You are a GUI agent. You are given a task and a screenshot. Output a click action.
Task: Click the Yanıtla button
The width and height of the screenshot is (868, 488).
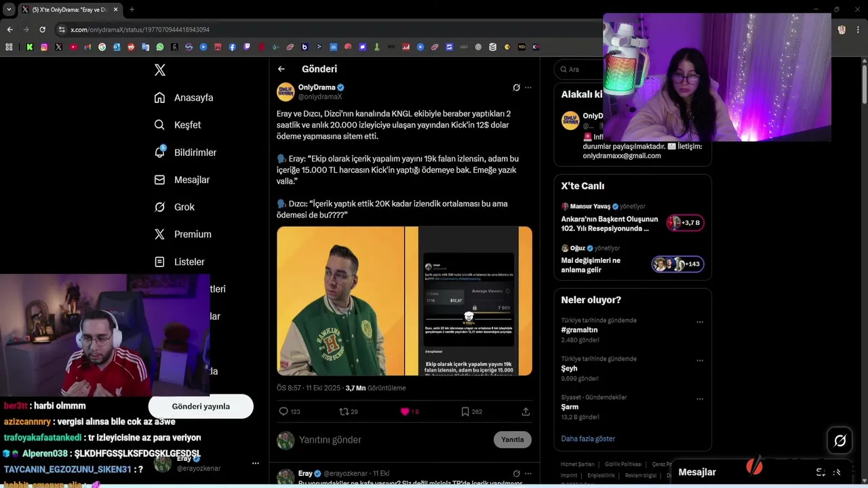coord(513,440)
